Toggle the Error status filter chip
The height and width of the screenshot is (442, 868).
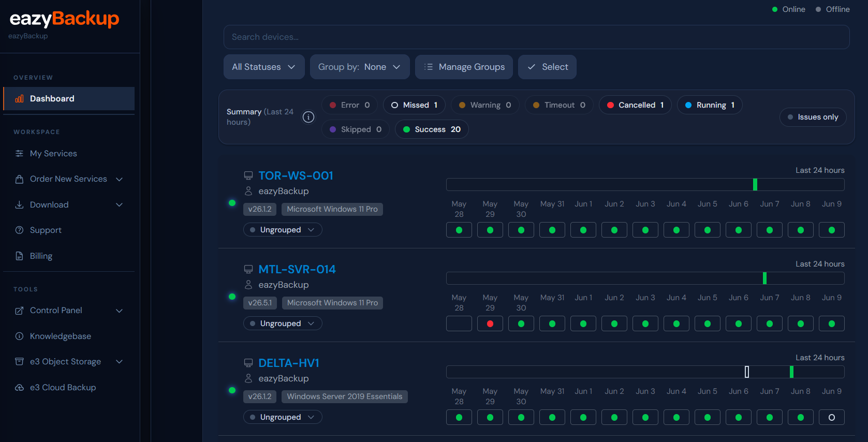(x=350, y=105)
